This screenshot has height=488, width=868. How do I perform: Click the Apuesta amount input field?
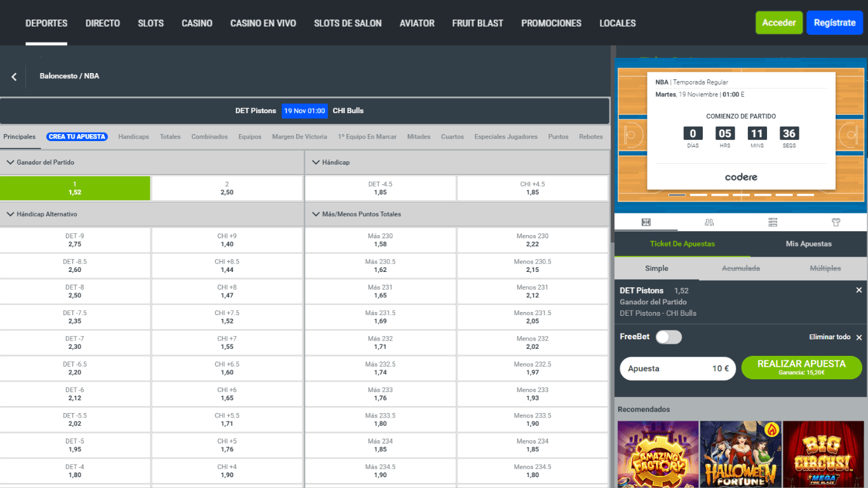coord(678,369)
